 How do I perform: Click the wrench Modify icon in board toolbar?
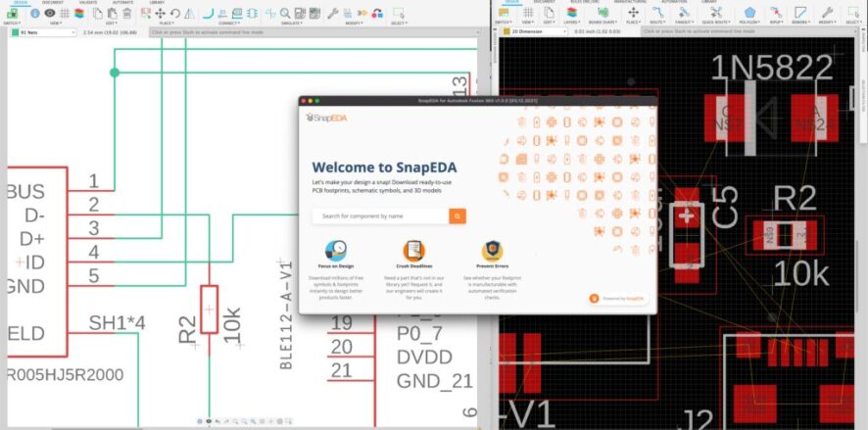[x=827, y=12]
